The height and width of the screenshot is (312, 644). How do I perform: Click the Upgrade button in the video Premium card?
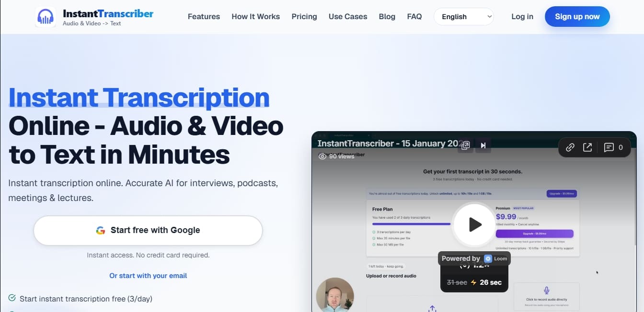pyautogui.click(x=534, y=234)
